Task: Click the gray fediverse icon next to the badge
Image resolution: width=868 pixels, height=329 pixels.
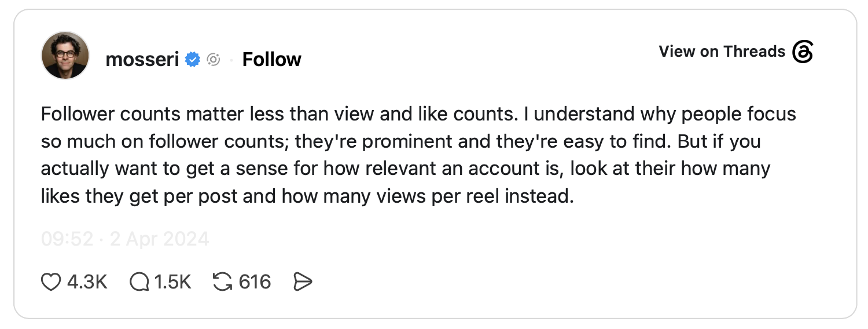Action: click(214, 59)
